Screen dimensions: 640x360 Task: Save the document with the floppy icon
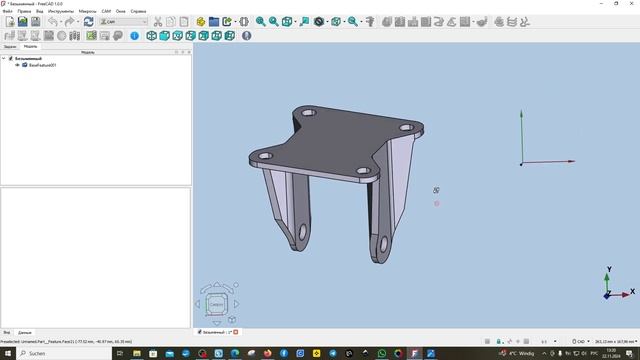tap(36, 22)
